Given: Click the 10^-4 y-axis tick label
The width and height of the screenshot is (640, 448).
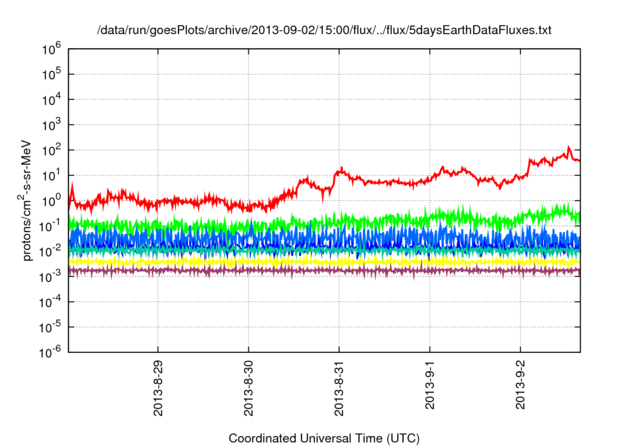Looking at the screenshot, I should pyautogui.click(x=51, y=302).
